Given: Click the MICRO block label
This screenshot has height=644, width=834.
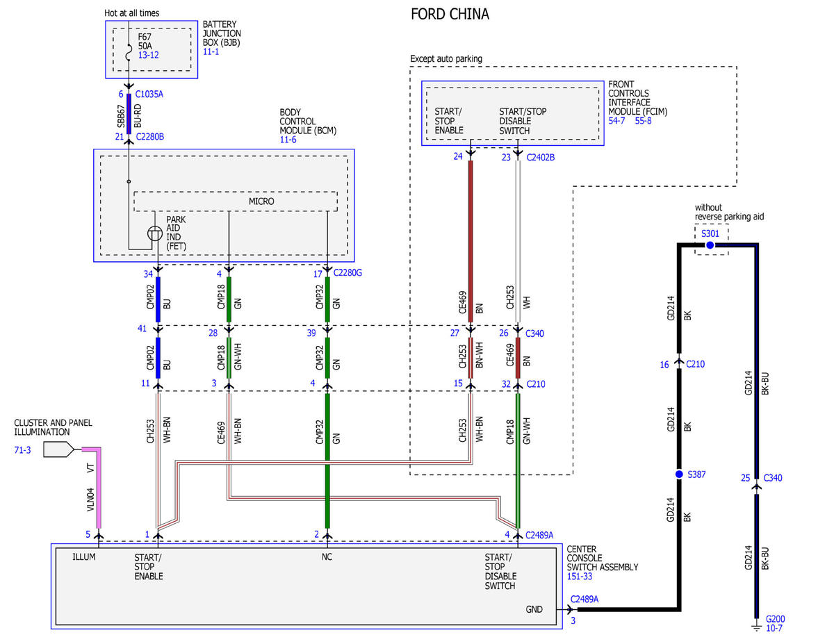Looking at the screenshot, I should (261, 201).
